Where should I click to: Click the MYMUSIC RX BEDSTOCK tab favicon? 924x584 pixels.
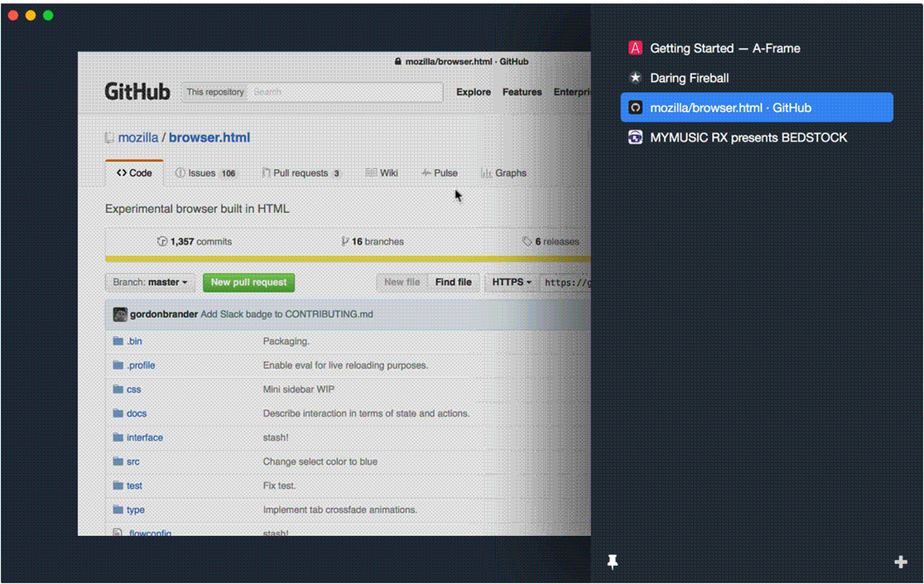(x=636, y=137)
